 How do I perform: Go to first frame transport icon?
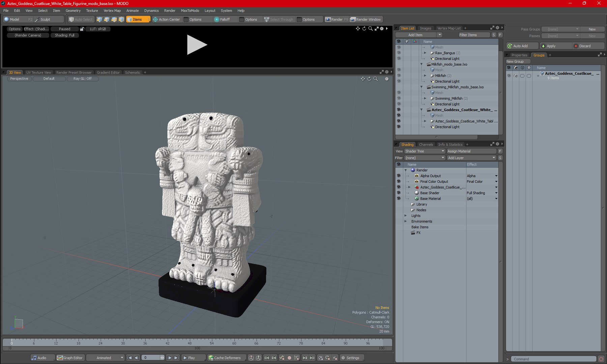(x=129, y=358)
